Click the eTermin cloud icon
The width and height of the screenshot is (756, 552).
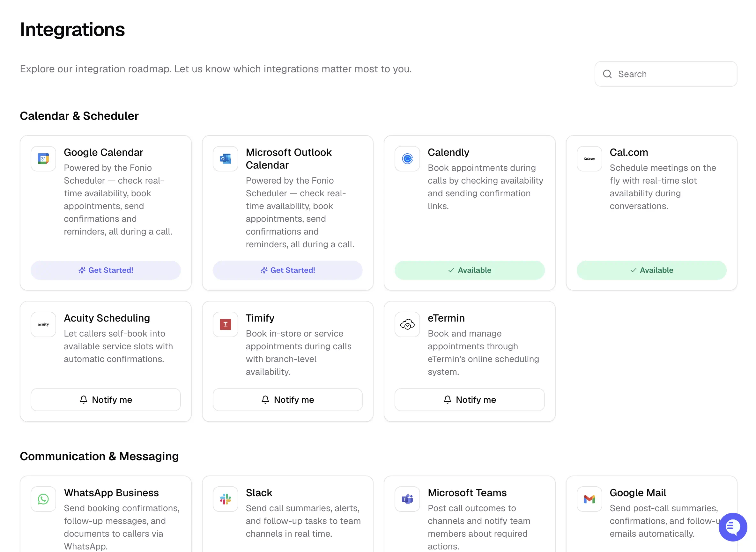click(407, 324)
